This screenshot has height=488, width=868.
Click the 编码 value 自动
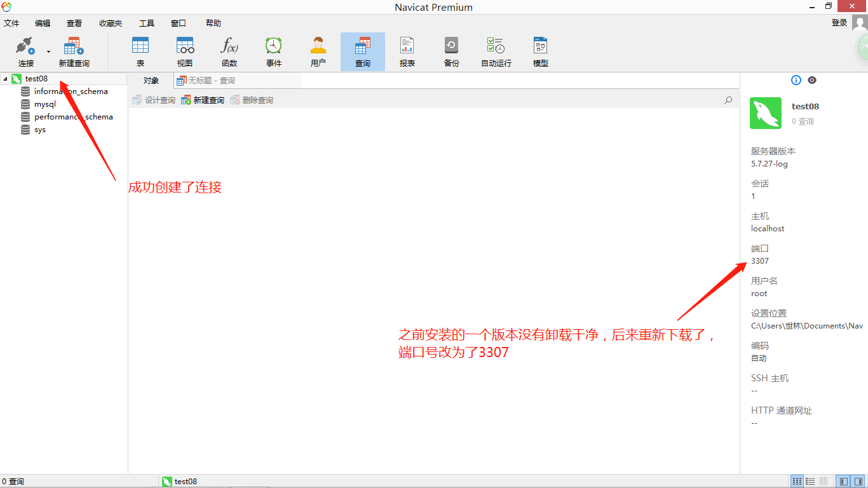(759, 358)
